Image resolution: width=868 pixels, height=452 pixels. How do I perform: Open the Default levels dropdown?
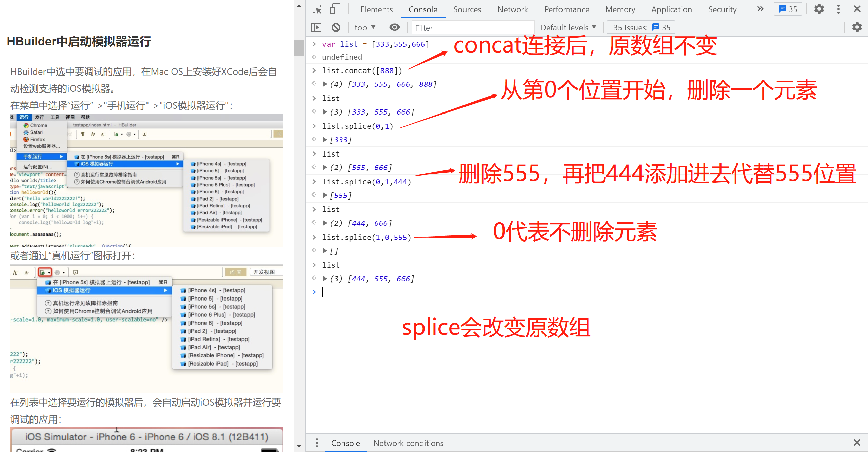click(x=568, y=27)
